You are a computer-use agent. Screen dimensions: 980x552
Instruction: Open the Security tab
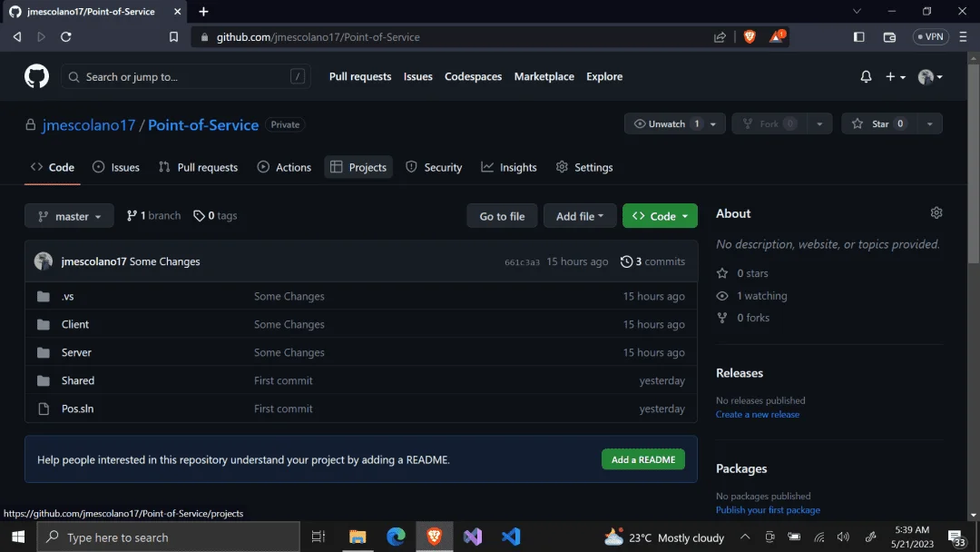click(434, 167)
